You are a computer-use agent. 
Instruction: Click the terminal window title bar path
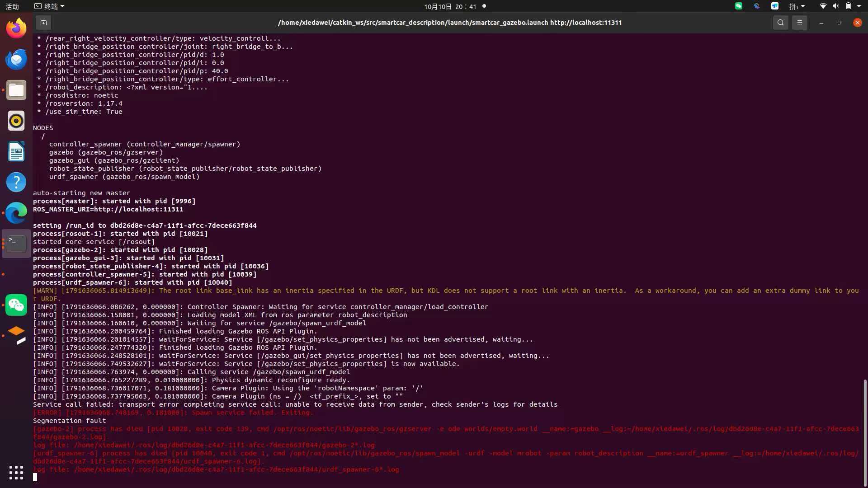click(450, 23)
